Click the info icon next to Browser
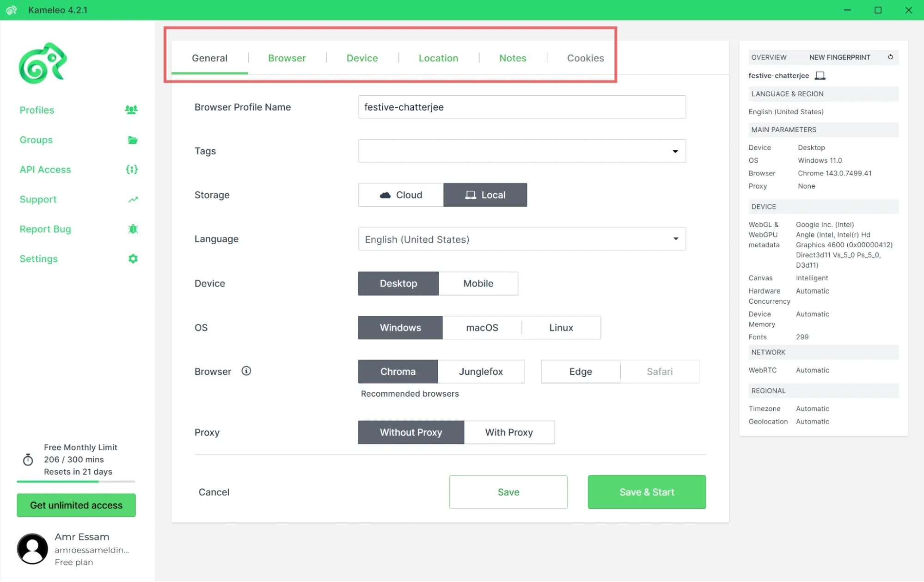Viewport: 924px width, 582px height. click(246, 371)
